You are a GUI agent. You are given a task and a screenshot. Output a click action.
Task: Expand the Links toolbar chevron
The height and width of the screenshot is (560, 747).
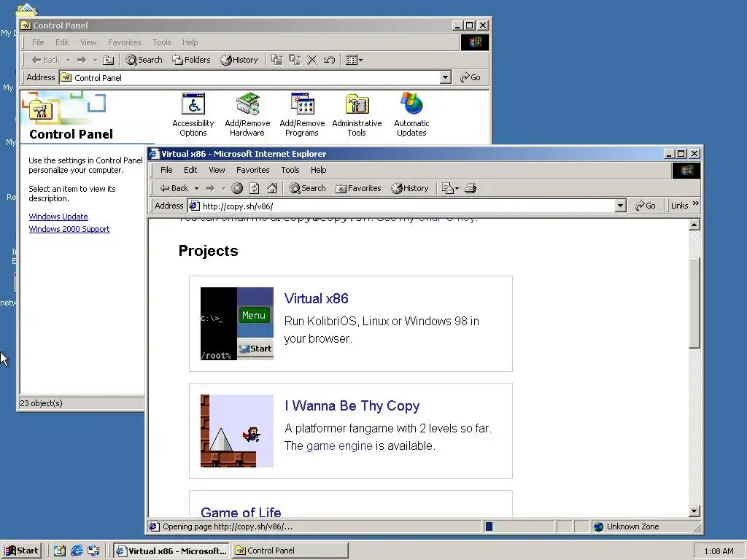pyautogui.click(x=695, y=203)
